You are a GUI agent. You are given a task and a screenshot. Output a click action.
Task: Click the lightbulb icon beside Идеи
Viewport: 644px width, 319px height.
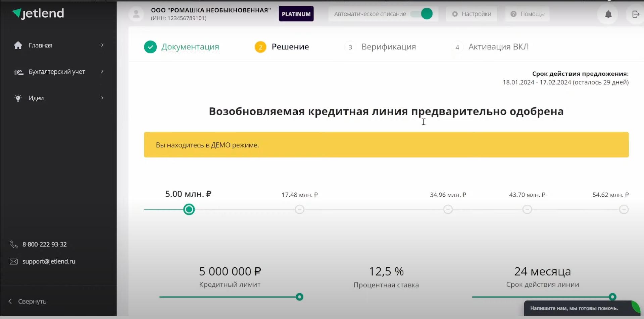(x=18, y=98)
